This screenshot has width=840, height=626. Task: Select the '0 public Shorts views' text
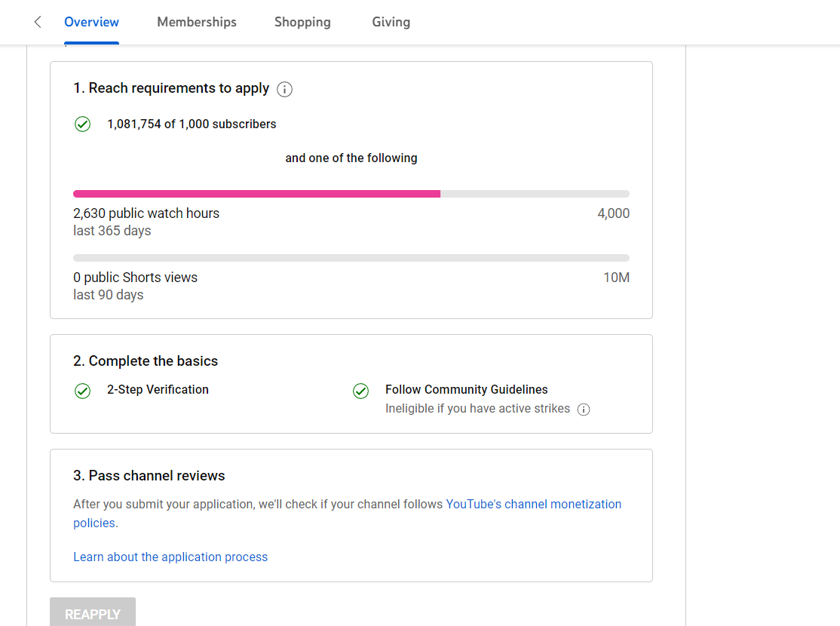[136, 278]
